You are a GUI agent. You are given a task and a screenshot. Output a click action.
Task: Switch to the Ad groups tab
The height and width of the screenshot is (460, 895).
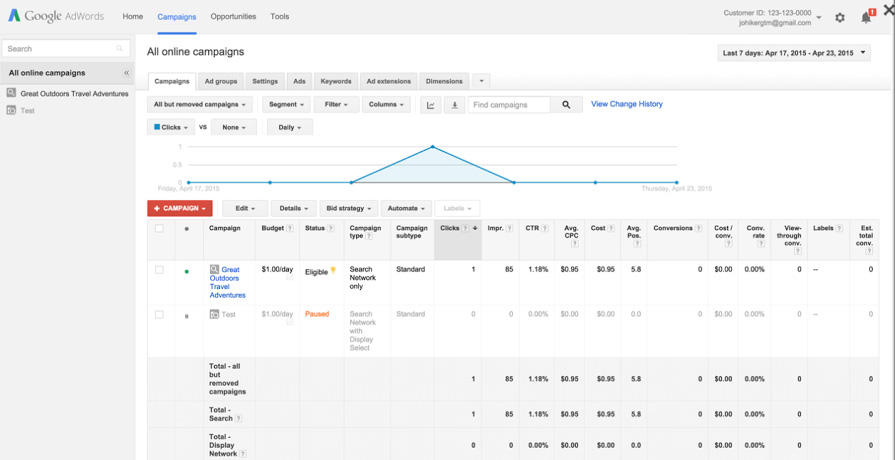[221, 81]
